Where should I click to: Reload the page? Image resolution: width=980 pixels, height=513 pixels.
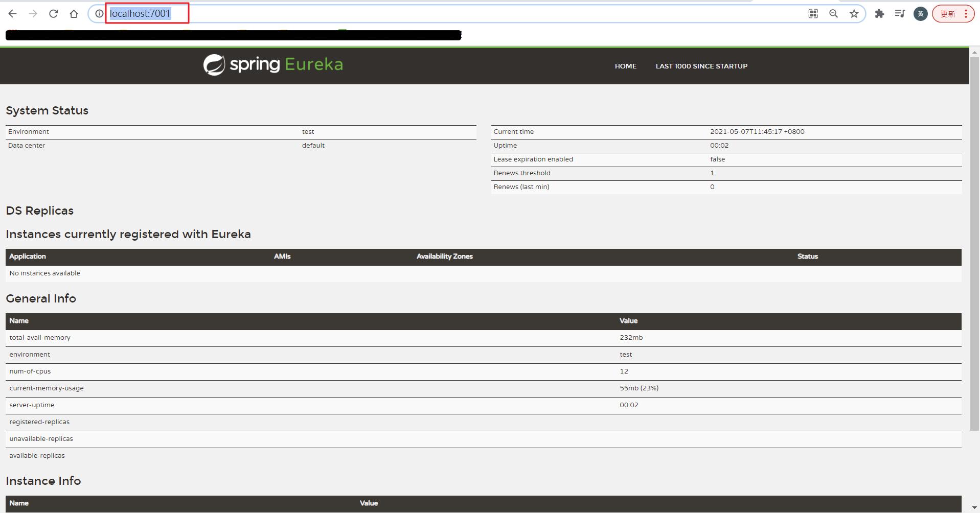(x=54, y=14)
